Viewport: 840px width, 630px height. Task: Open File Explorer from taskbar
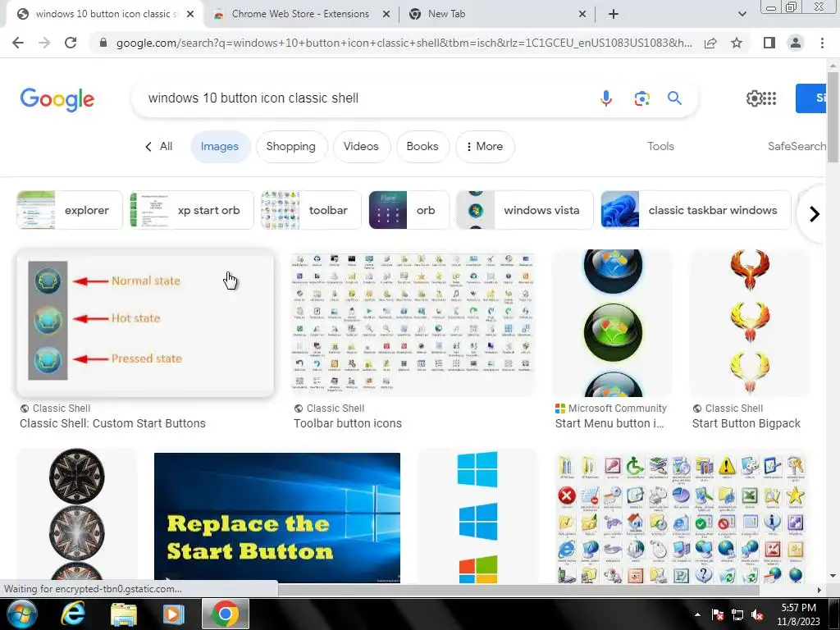coord(124,614)
